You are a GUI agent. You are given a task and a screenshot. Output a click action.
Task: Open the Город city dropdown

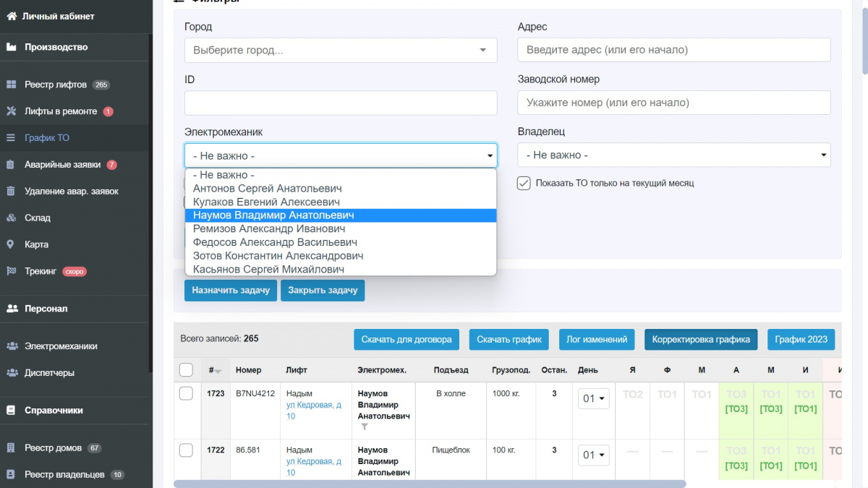pyautogui.click(x=341, y=50)
